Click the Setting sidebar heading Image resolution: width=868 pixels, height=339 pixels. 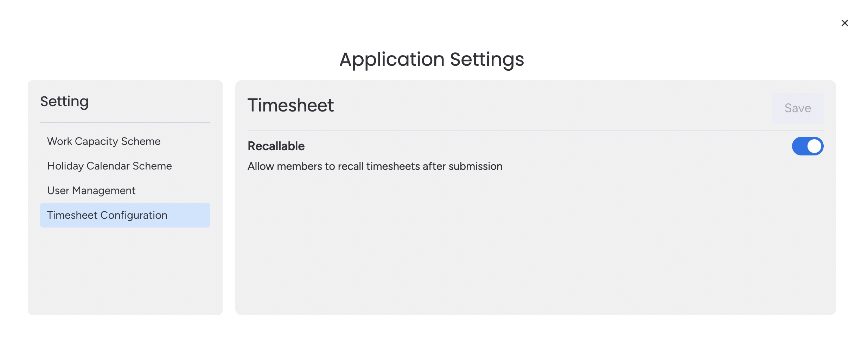click(64, 102)
